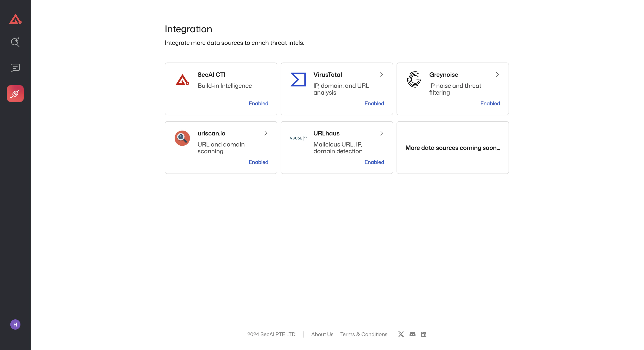
Task: Expand the VirusTotal card chevron
Action: [381, 75]
